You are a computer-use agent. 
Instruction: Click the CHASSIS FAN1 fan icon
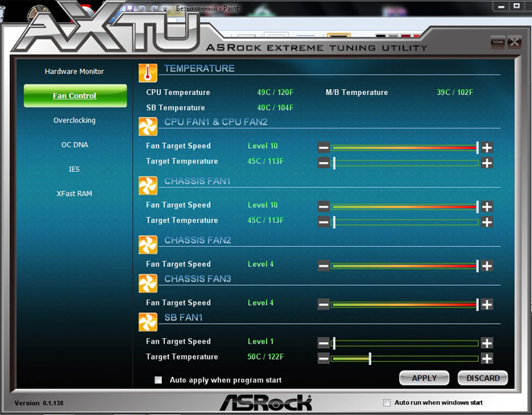coord(147,185)
